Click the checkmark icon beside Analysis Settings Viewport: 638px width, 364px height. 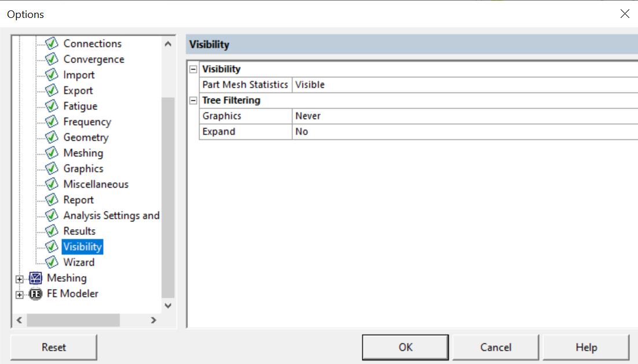pos(52,215)
